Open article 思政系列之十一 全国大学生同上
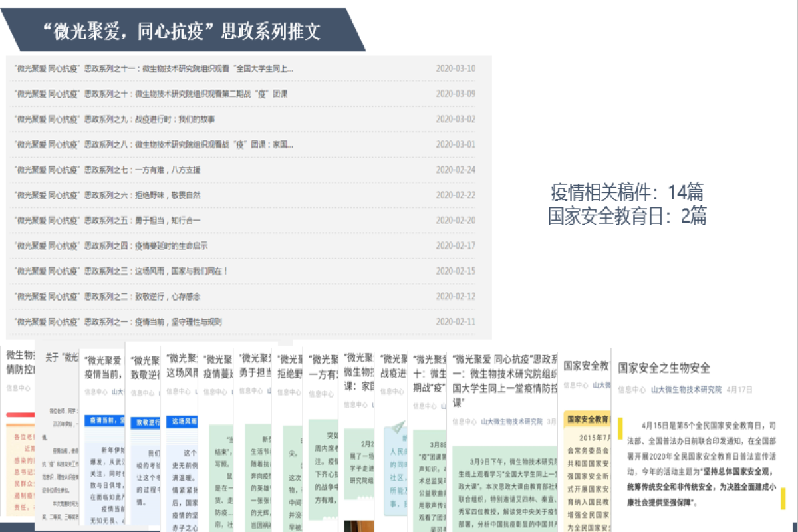This screenshot has width=798, height=532. pyautogui.click(x=153, y=68)
